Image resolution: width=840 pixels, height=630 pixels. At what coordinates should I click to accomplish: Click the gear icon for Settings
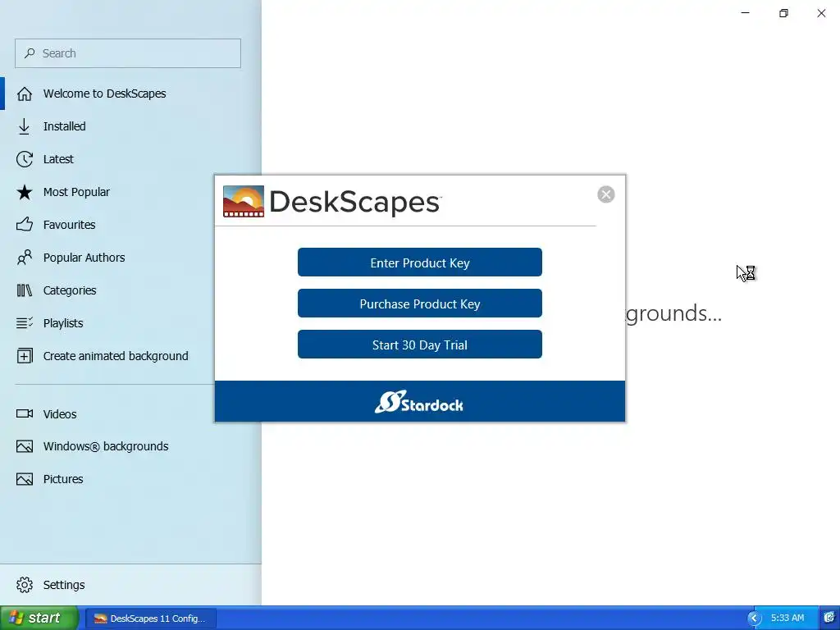pos(24,584)
